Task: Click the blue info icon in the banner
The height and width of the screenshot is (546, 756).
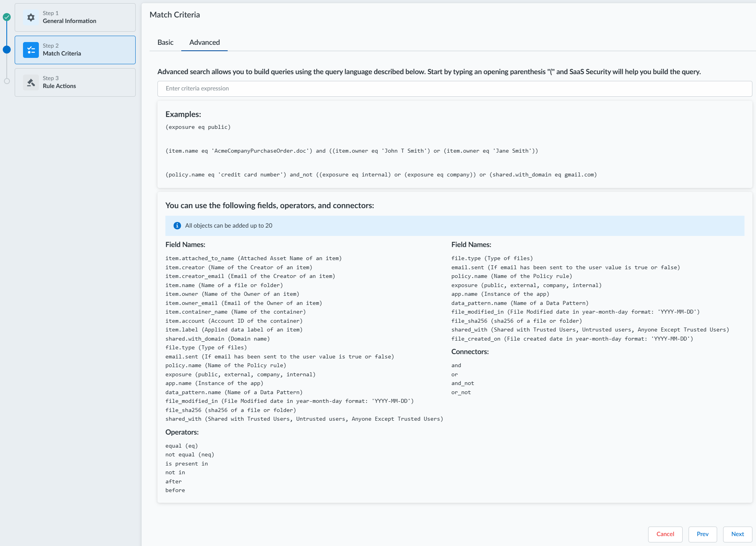Action: click(177, 226)
